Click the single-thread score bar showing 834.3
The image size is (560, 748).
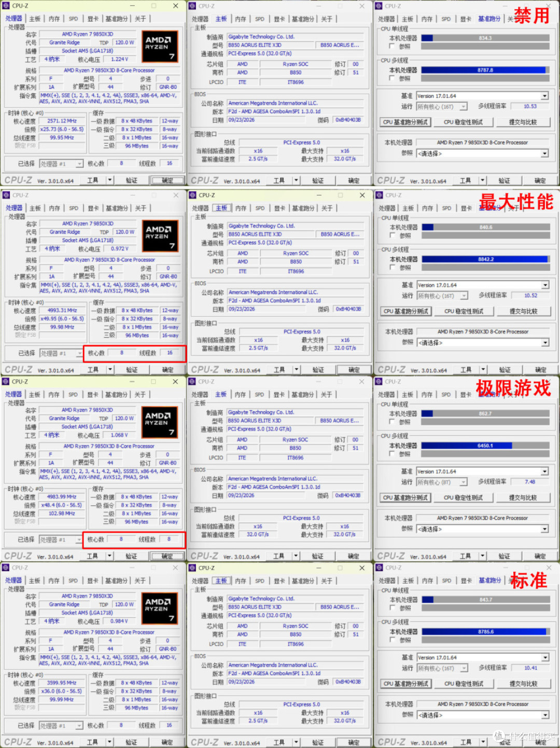[484, 38]
